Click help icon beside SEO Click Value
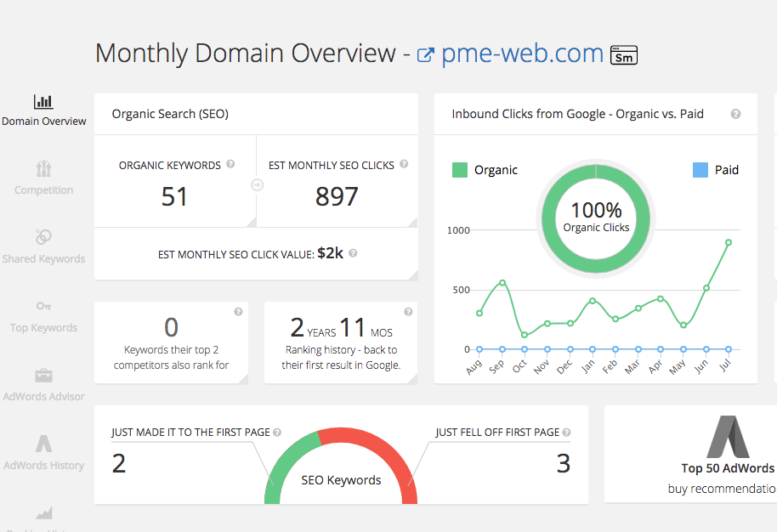777x532 pixels. point(353,253)
